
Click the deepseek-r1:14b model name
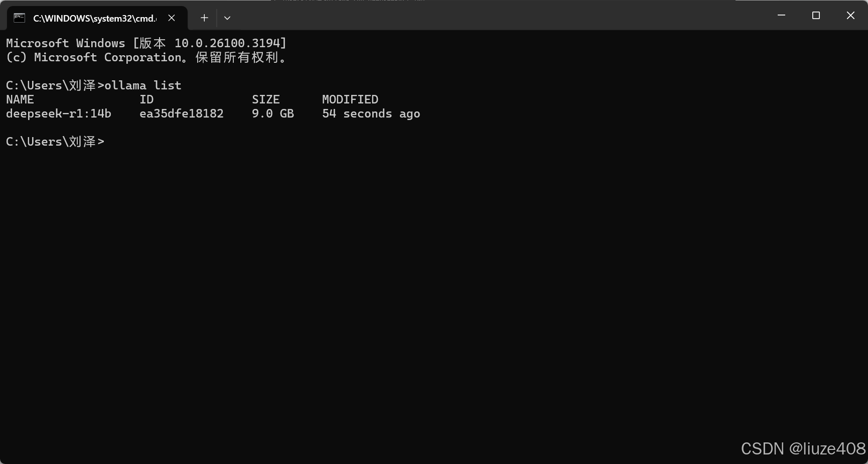click(x=58, y=113)
